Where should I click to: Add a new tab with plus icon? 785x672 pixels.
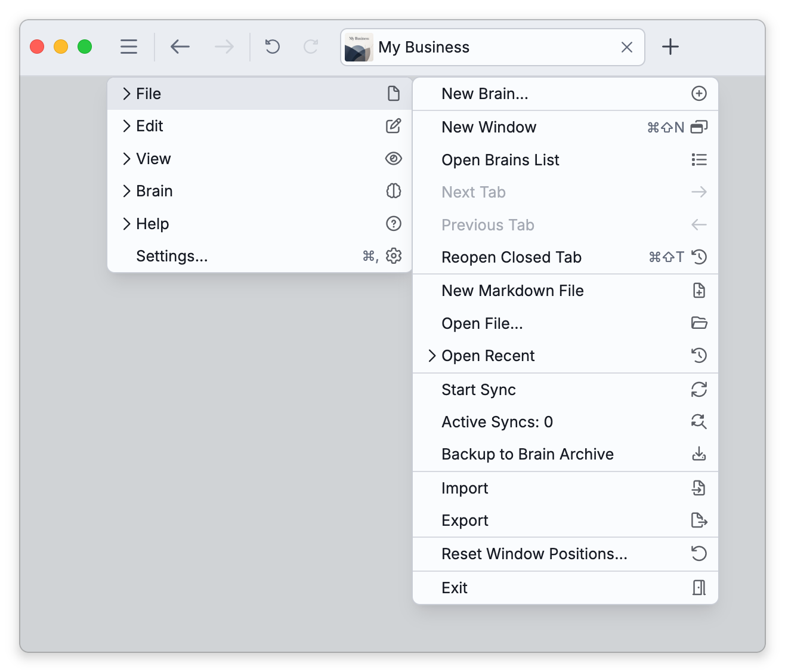pyautogui.click(x=670, y=47)
